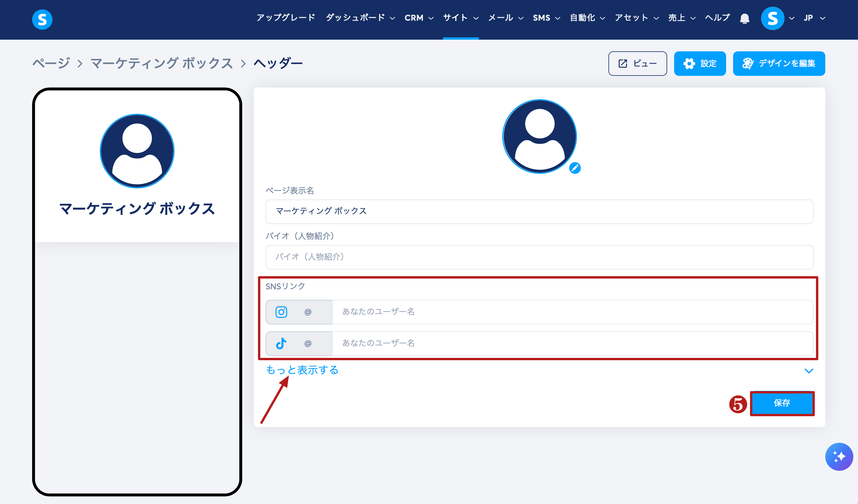Open the AI assistant sparkle button

pyautogui.click(x=839, y=456)
